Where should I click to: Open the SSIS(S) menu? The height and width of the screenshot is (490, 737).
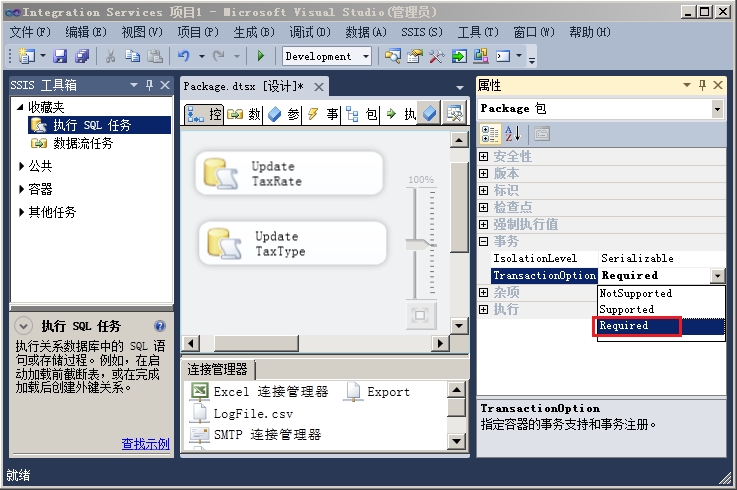pyautogui.click(x=422, y=32)
